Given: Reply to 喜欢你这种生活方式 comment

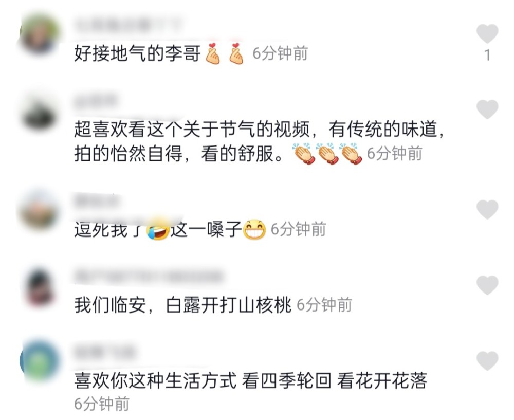Looking at the screenshot, I should [x=250, y=380].
